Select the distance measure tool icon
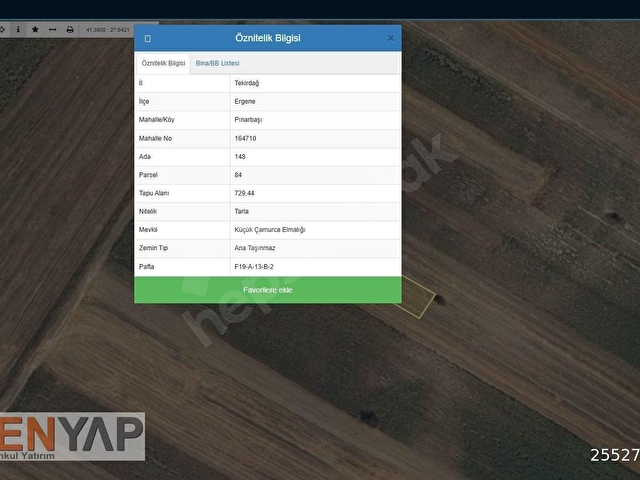 pyautogui.click(x=53, y=29)
